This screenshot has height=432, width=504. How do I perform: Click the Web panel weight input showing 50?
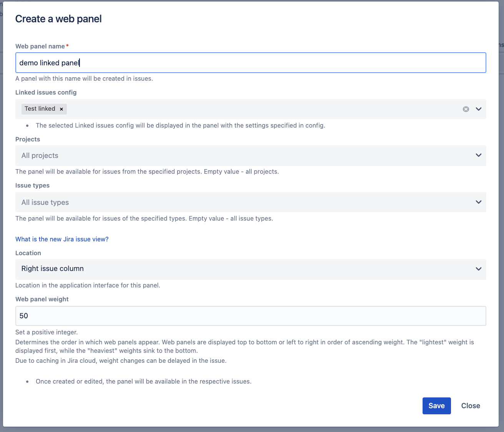coord(250,316)
